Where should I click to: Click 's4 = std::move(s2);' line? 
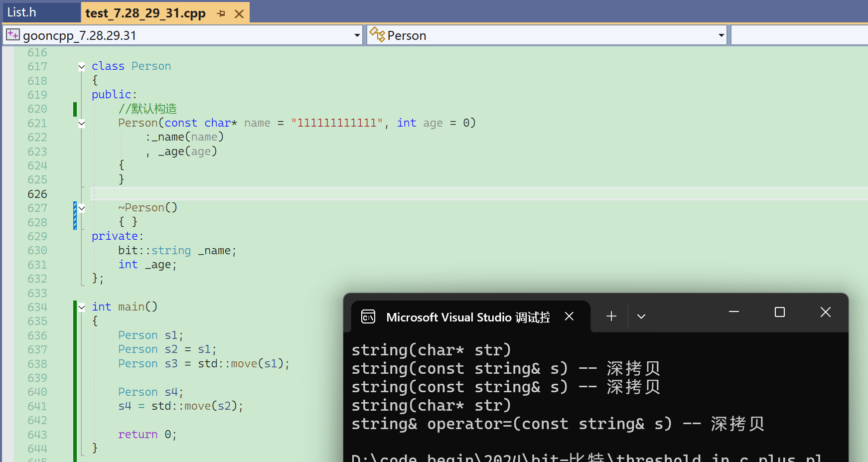(181, 406)
